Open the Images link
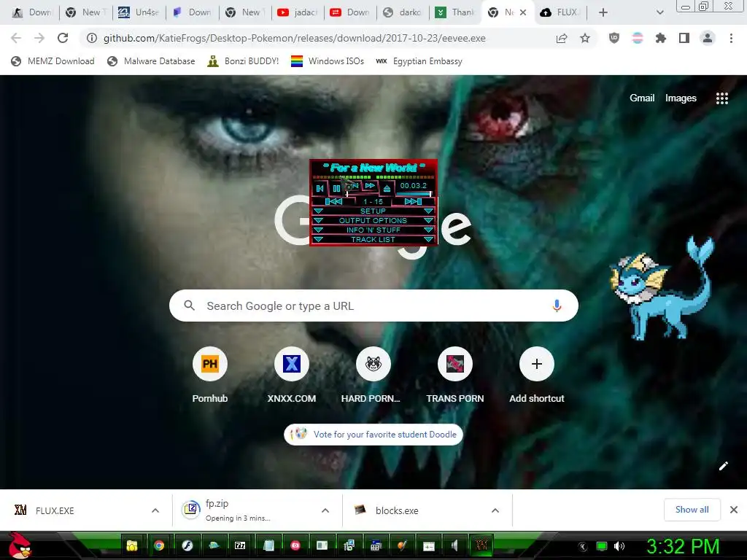 [681, 98]
